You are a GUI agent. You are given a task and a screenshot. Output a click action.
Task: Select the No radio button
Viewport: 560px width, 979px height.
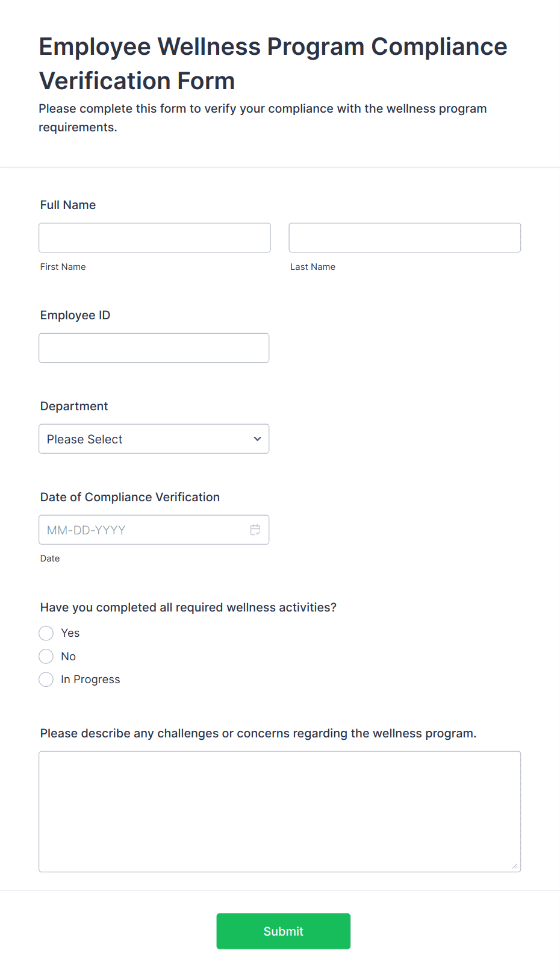point(46,656)
